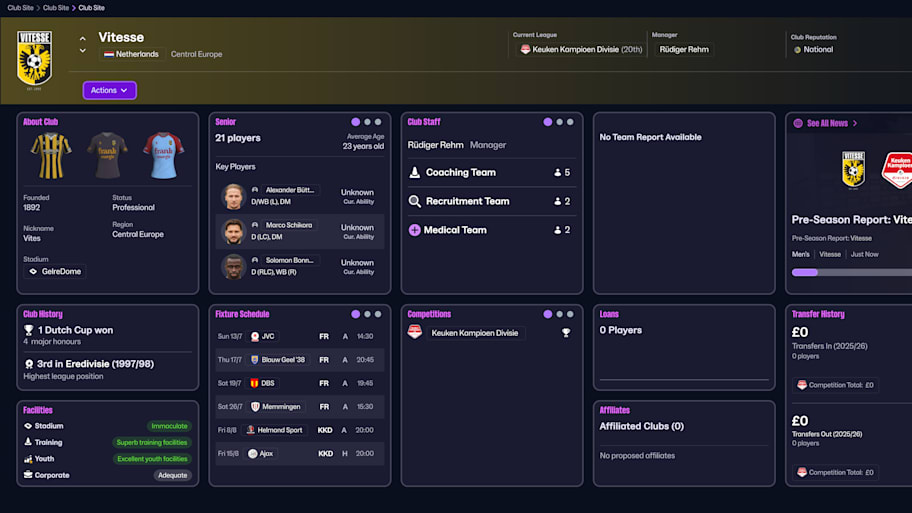This screenshot has width=912, height=513.
Task: Open Rüdiger Rehm manager link in header
Action: click(x=684, y=49)
